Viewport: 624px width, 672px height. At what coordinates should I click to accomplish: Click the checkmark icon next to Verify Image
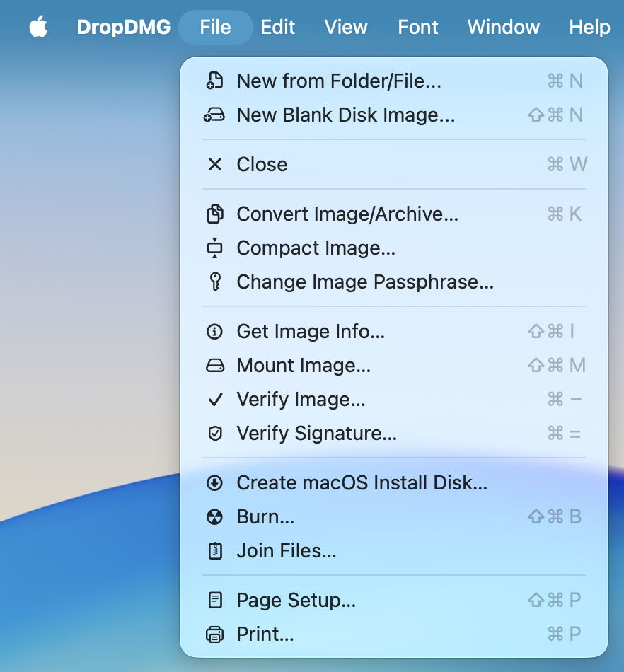tap(215, 399)
